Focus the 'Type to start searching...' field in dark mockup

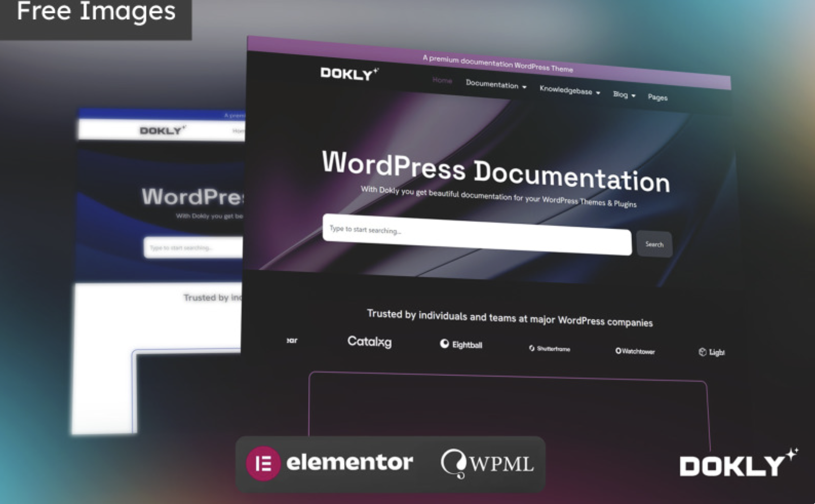[x=477, y=234]
